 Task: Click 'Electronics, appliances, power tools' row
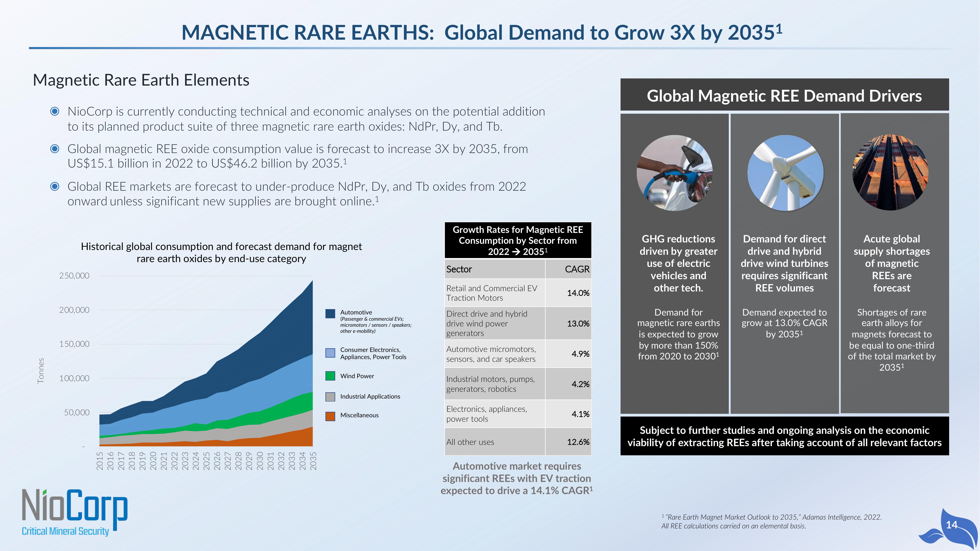[518, 414]
